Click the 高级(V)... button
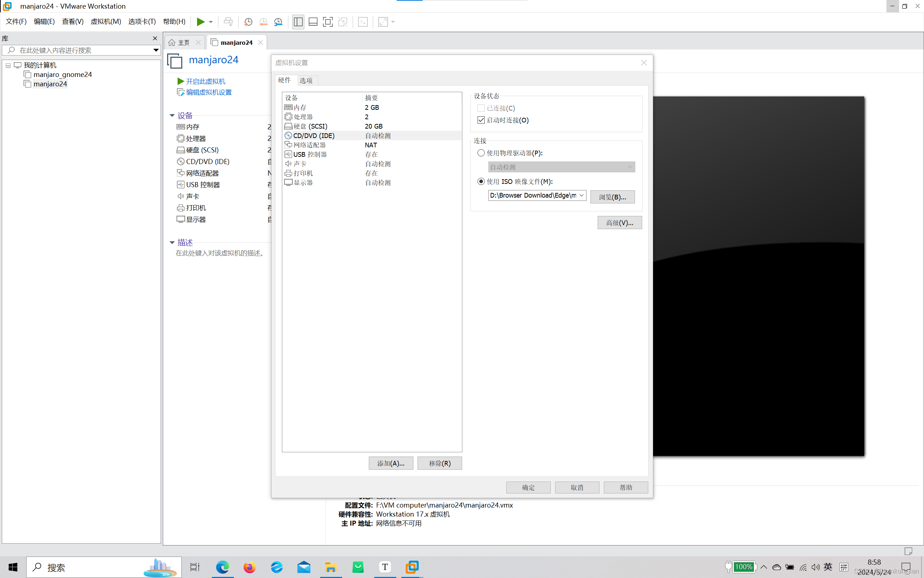Screen dimensions: 924x578 620,223
